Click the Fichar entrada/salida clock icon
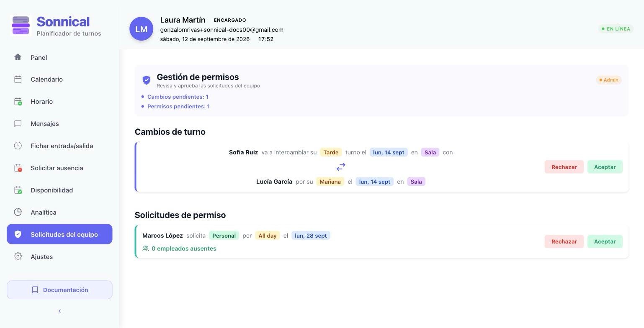 tap(18, 146)
